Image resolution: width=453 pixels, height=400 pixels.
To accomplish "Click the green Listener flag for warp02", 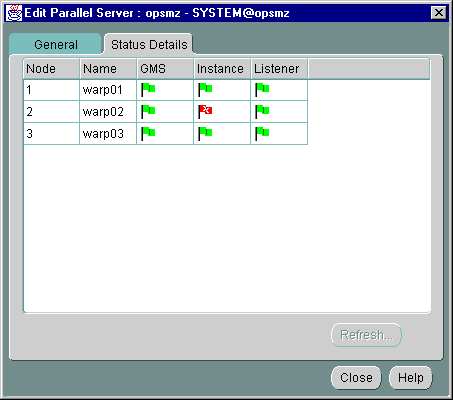I will (262, 111).
